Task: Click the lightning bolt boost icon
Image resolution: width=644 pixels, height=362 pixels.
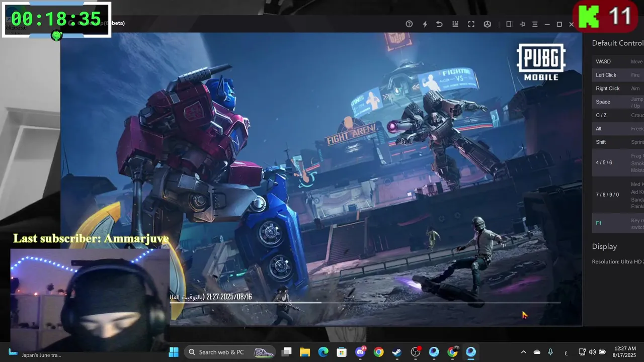Action: click(x=425, y=24)
